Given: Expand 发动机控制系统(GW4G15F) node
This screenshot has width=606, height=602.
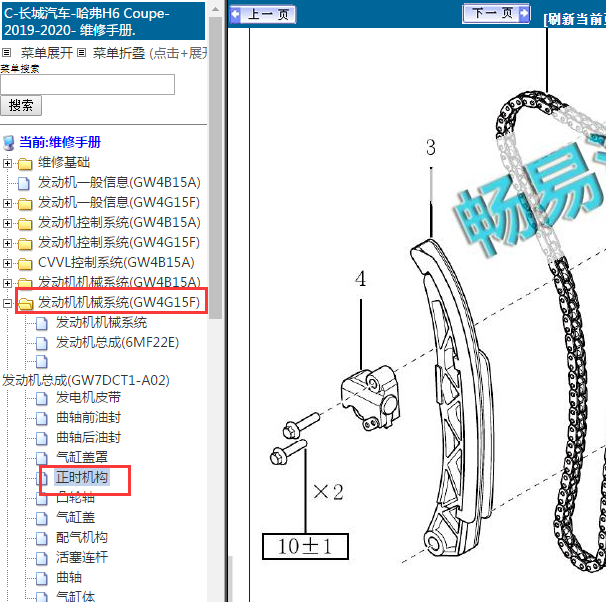Looking at the screenshot, I should pyautogui.click(x=7, y=243).
